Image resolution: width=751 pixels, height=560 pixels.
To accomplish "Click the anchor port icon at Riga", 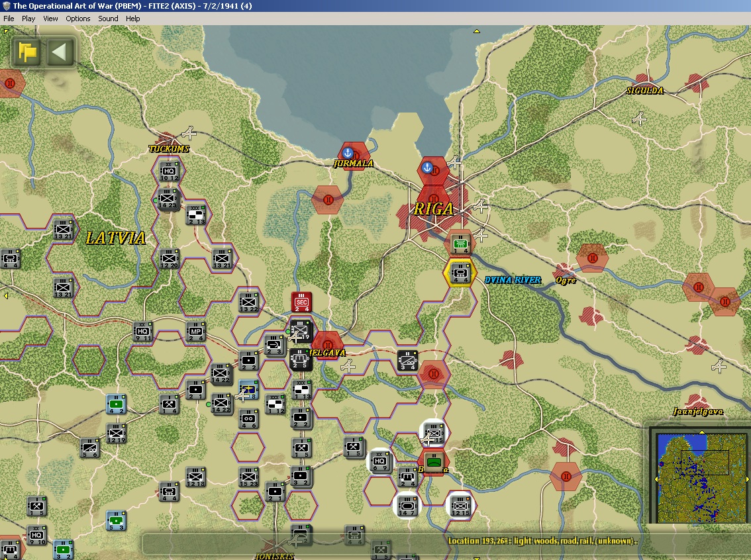I will point(427,167).
